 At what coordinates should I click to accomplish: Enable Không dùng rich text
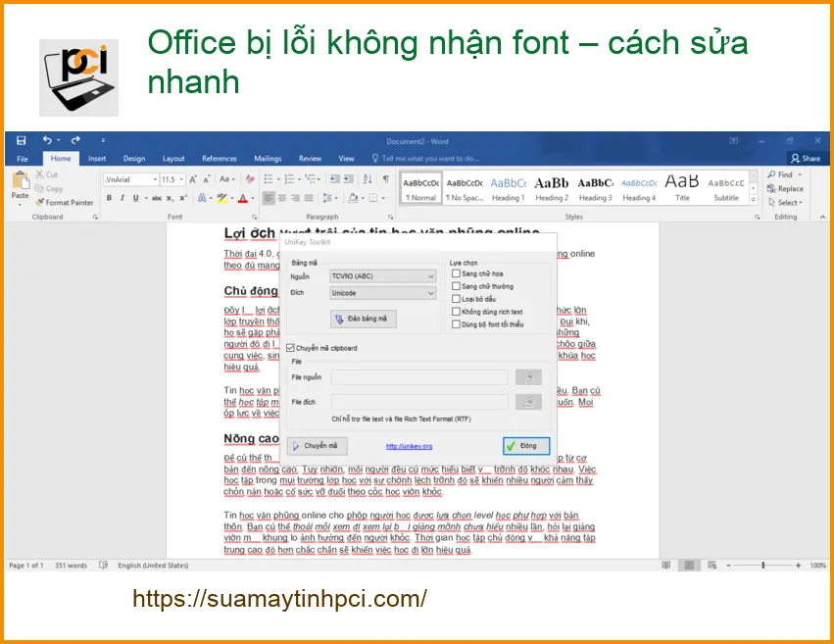[456, 312]
